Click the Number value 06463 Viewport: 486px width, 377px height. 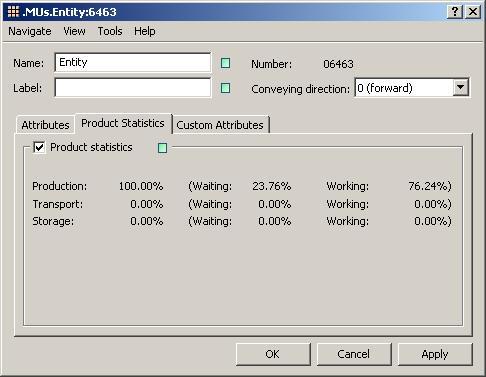pos(338,64)
